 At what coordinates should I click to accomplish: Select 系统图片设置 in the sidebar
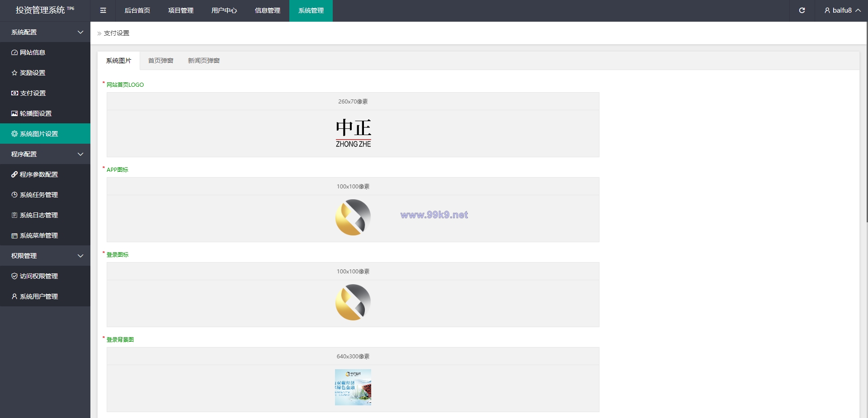click(x=45, y=134)
